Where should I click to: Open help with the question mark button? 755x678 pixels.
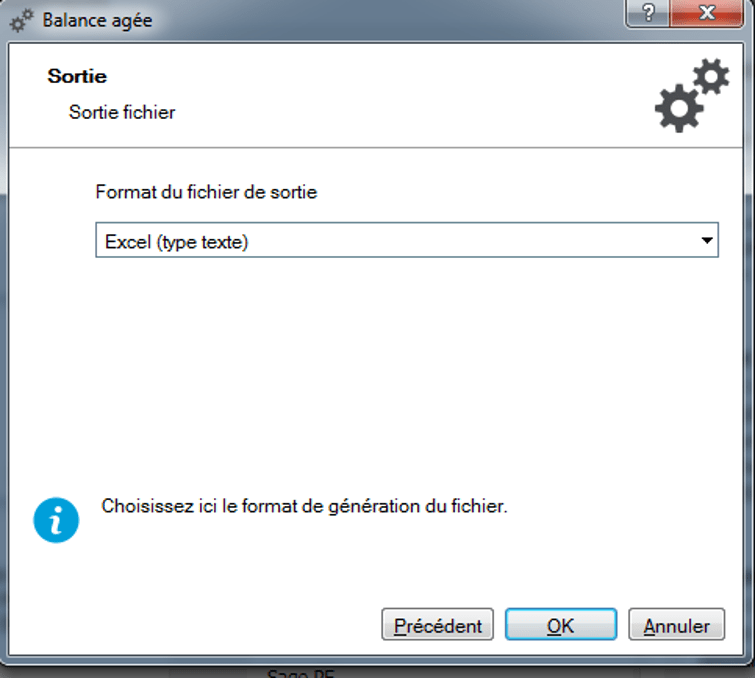[x=648, y=13]
